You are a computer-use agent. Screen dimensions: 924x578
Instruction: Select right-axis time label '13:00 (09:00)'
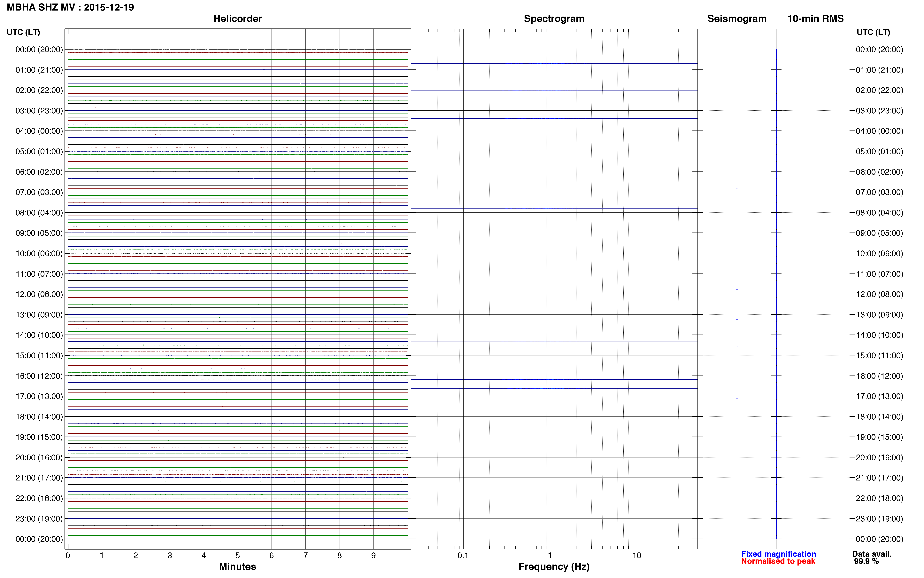[879, 315]
